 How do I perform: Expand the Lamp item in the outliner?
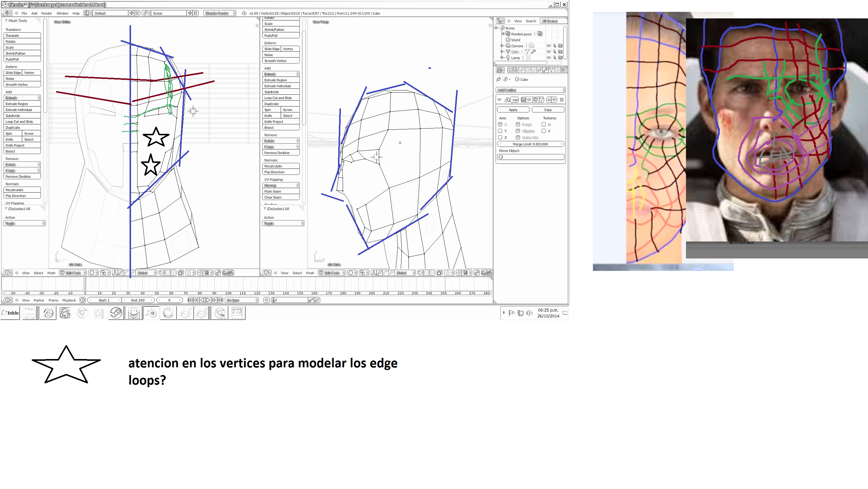pyautogui.click(x=502, y=58)
